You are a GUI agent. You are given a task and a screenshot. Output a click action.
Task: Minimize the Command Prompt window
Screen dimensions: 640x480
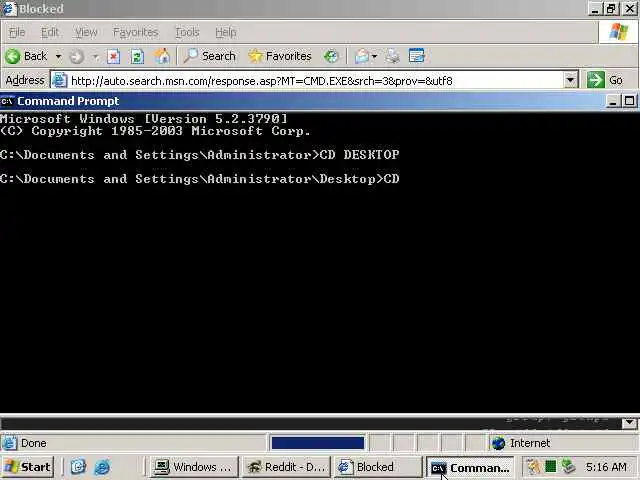612,101
